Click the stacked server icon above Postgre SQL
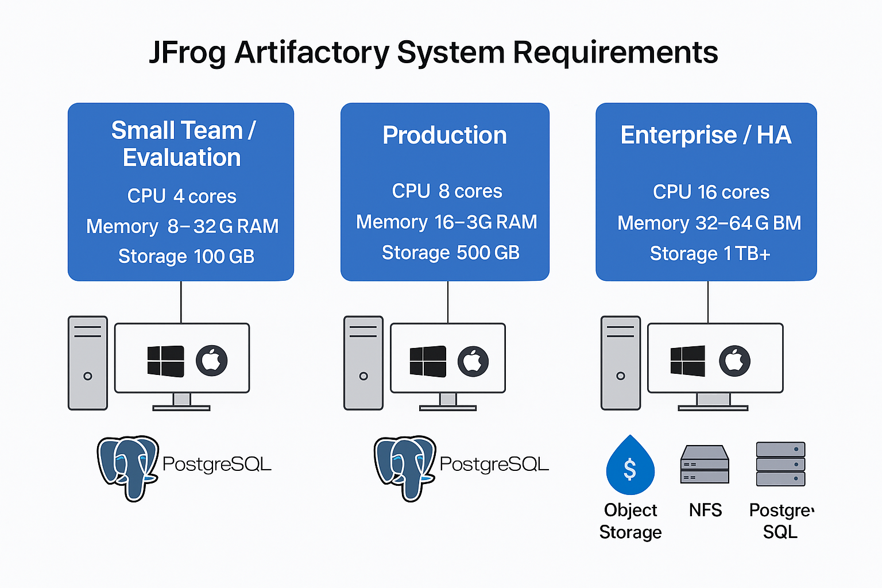The width and height of the screenshot is (882, 588). pos(780,464)
